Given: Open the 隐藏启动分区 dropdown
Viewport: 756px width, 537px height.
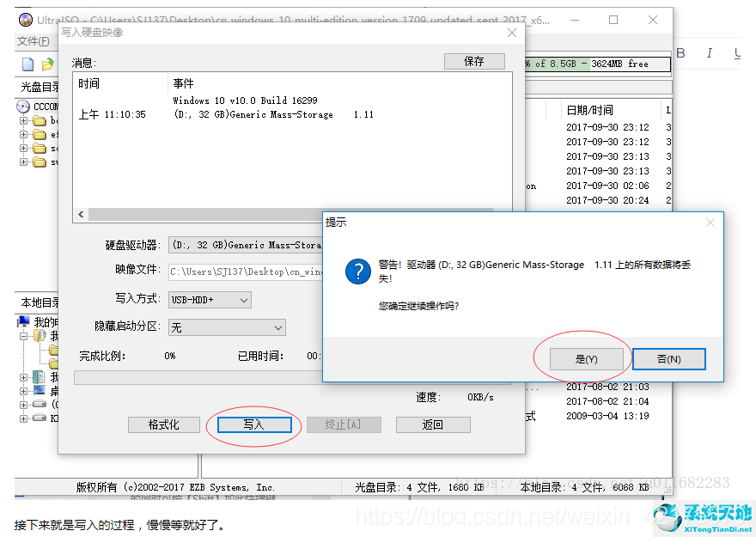Looking at the screenshot, I should click(x=227, y=327).
